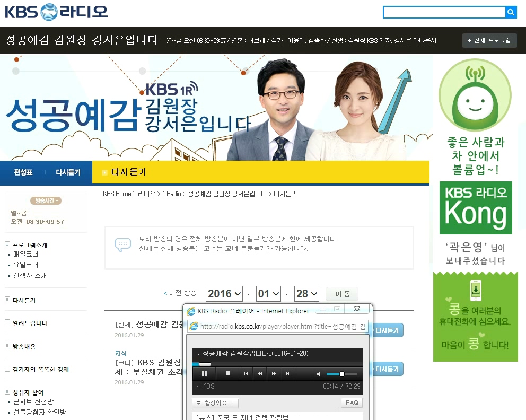This screenshot has width=526, height=420.
Task: Open 선물당첨자 확인방 sidebar item
Action: [x=40, y=412]
